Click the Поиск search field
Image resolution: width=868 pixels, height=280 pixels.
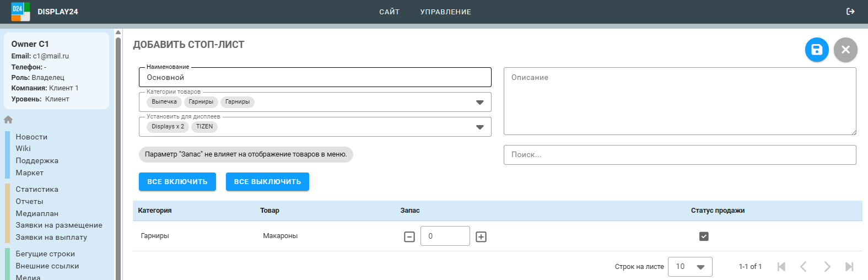tap(680, 155)
